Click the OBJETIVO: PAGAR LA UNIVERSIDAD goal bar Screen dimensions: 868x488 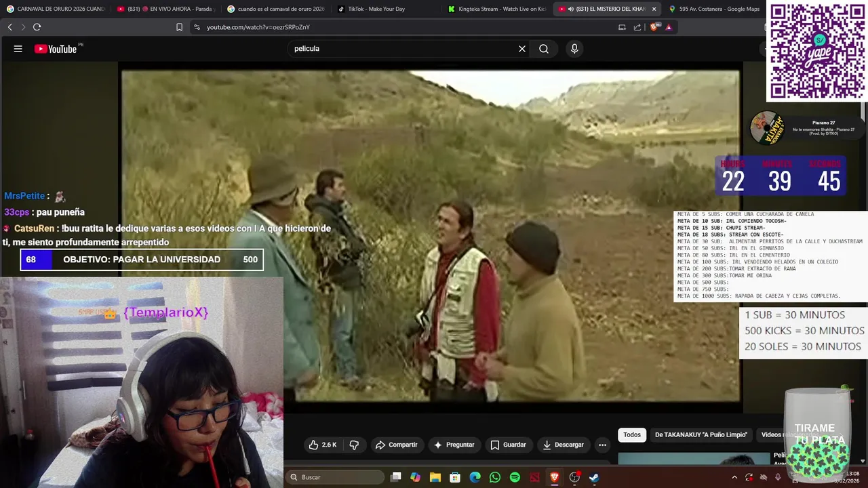[142, 260]
